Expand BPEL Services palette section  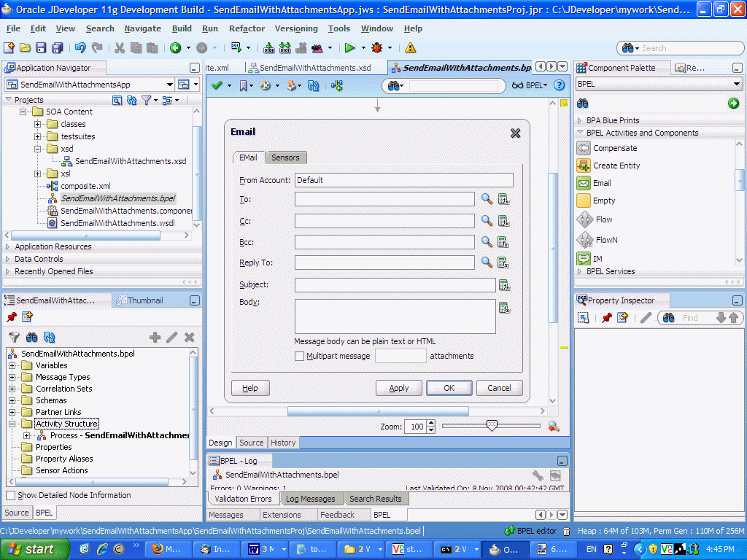tap(579, 271)
